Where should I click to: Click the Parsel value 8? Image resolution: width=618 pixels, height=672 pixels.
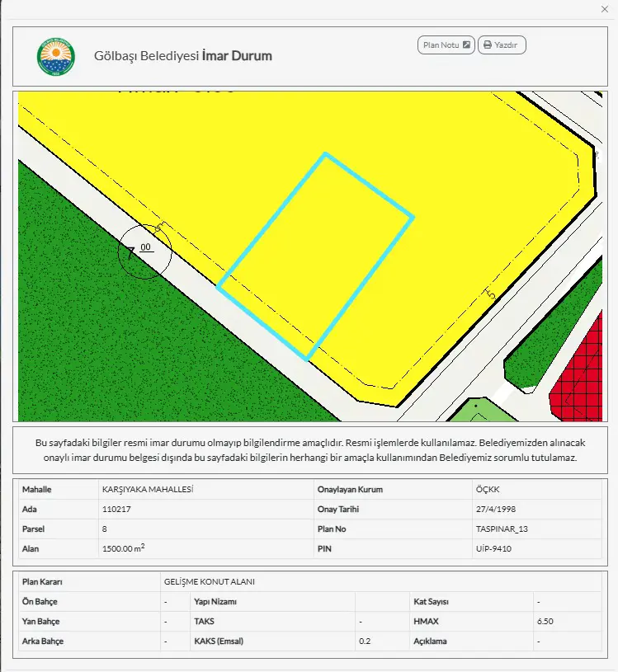(x=104, y=529)
